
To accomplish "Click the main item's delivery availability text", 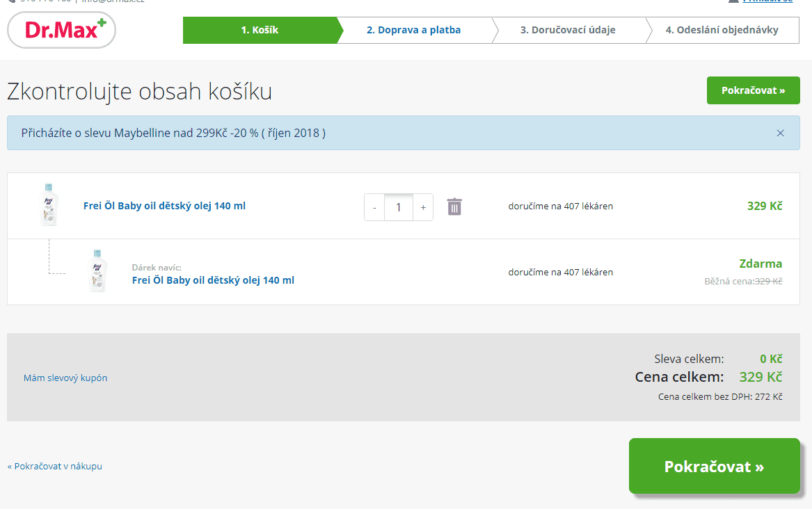I will (561, 206).
